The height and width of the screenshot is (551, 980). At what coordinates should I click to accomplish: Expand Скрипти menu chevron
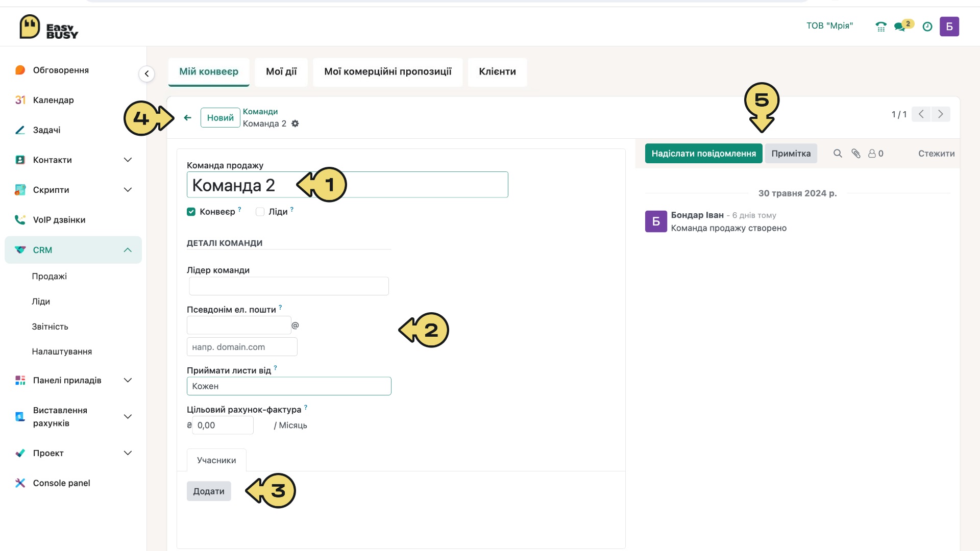tap(128, 190)
